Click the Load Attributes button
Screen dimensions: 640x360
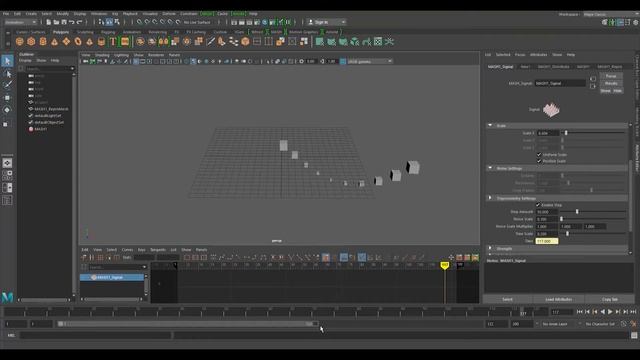click(x=558, y=300)
